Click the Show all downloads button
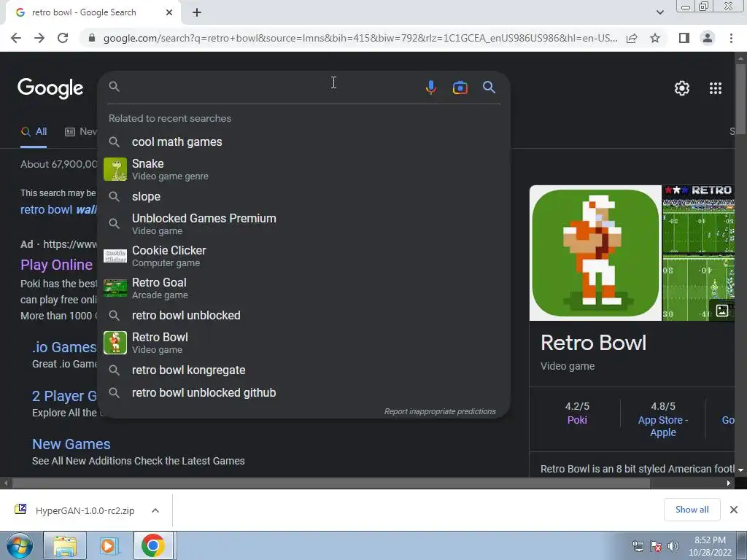This screenshot has height=560, width=747. tap(692, 510)
